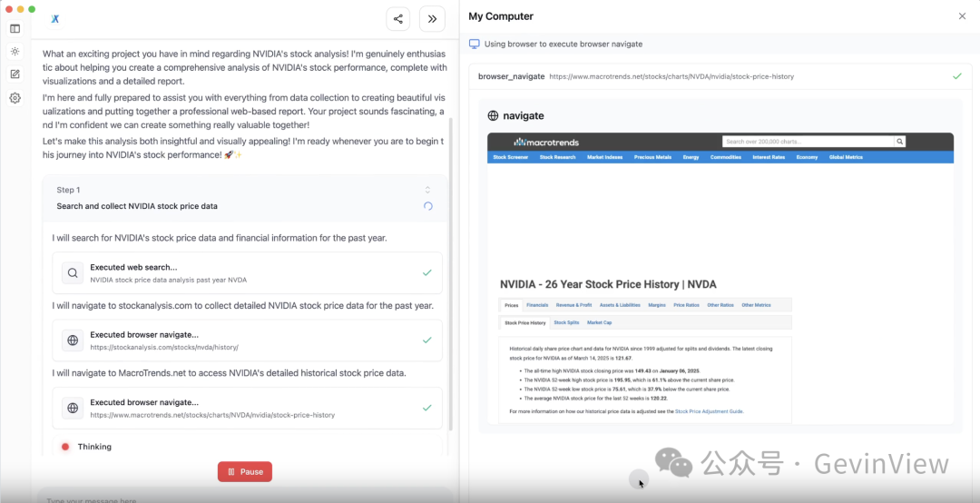Open the Executed web search card
The width and height of the screenshot is (980, 503).
(x=248, y=272)
